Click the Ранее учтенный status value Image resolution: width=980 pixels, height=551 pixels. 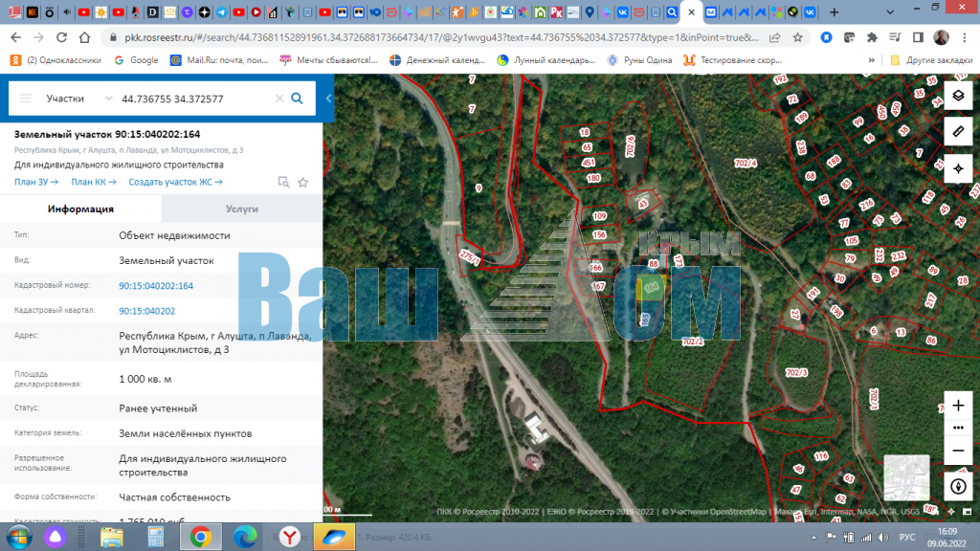click(158, 408)
